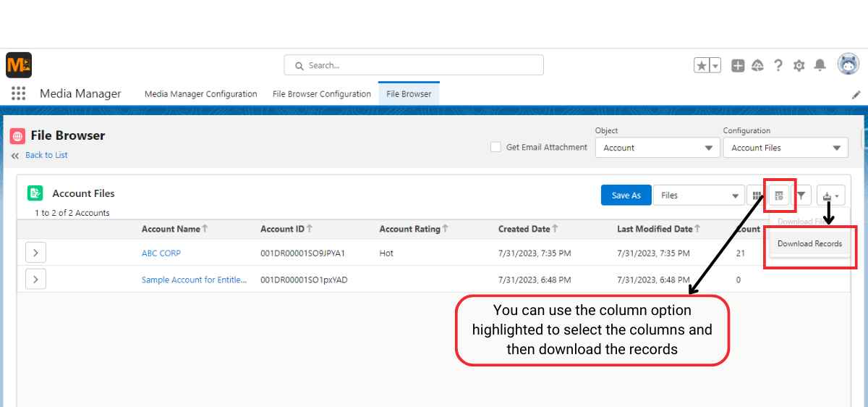The width and height of the screenshot is (868, 407).
Task: Expand the ABC CORP row
Action: click(35, 253)
